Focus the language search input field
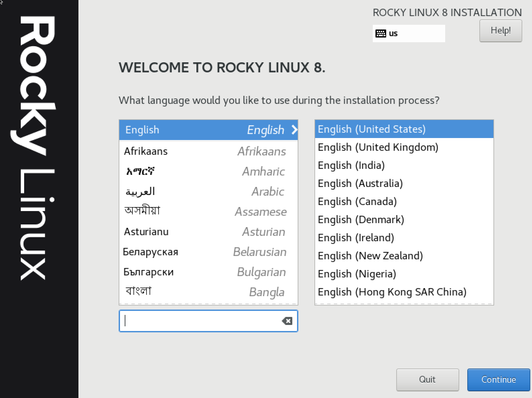 208,321
